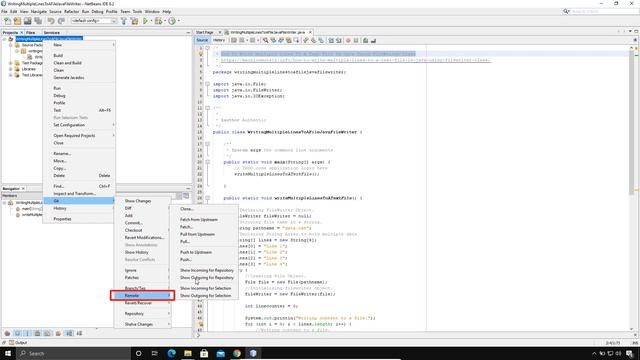
Task: Select Commit in Git submenu
Action: [143, 223]
